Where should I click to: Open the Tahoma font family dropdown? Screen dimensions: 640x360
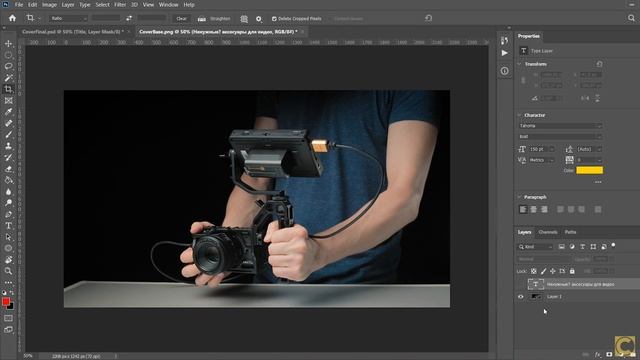coord(560,126)
